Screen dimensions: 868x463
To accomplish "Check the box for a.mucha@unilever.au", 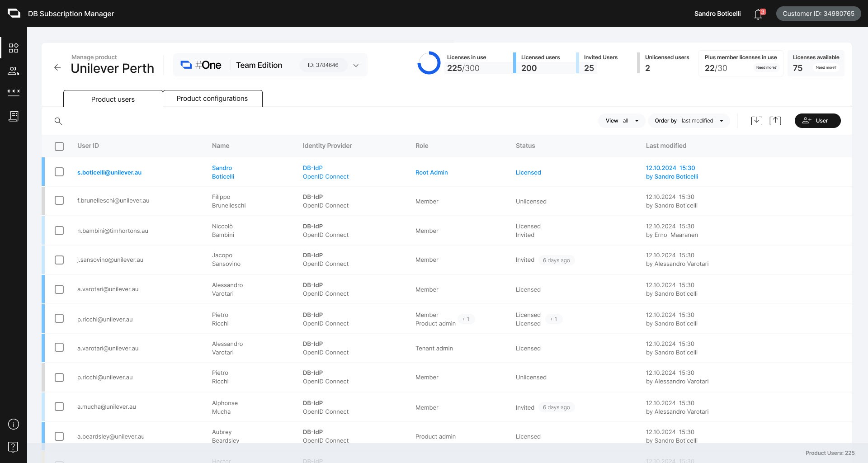I will pyautogui.click(x=59, y=406).
